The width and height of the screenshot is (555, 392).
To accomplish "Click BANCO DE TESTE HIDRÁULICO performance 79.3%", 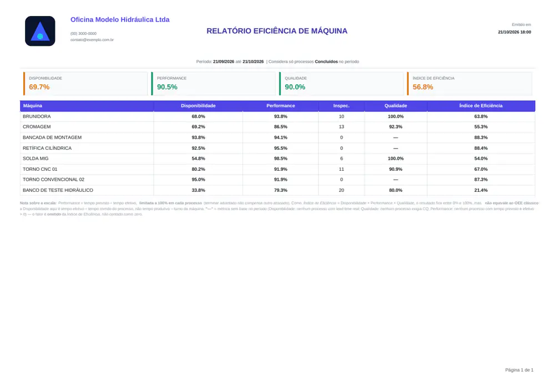I will (281, 190).
